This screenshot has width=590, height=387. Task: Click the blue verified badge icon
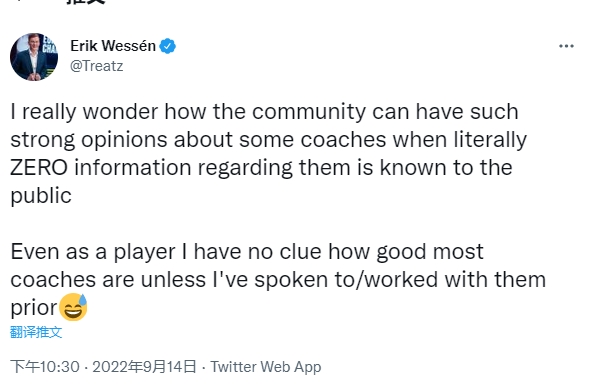pyautogui.click(x=167, y=46)
